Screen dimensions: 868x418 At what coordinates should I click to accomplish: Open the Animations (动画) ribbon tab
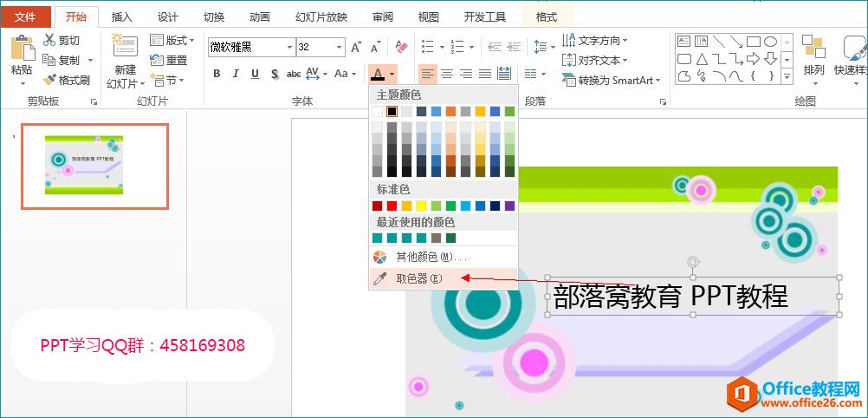pyautogui.click(x=259, y=16)
